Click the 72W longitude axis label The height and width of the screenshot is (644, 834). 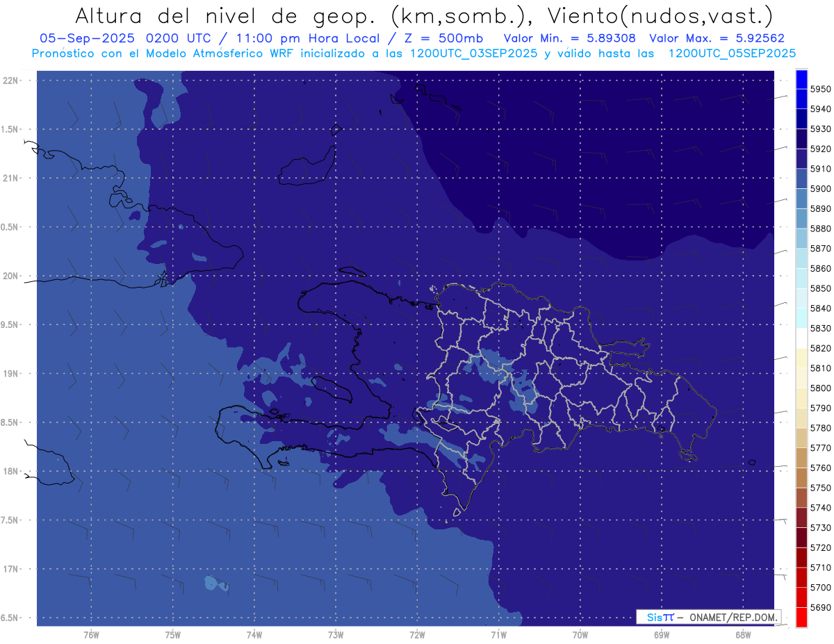(x=417, y=634)
